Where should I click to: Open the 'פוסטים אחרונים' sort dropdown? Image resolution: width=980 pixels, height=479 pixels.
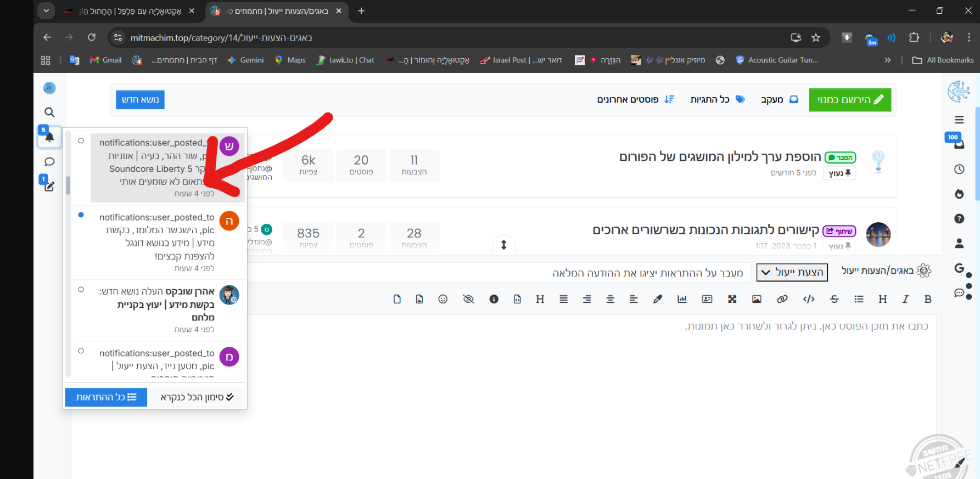[x=635, y=99]
